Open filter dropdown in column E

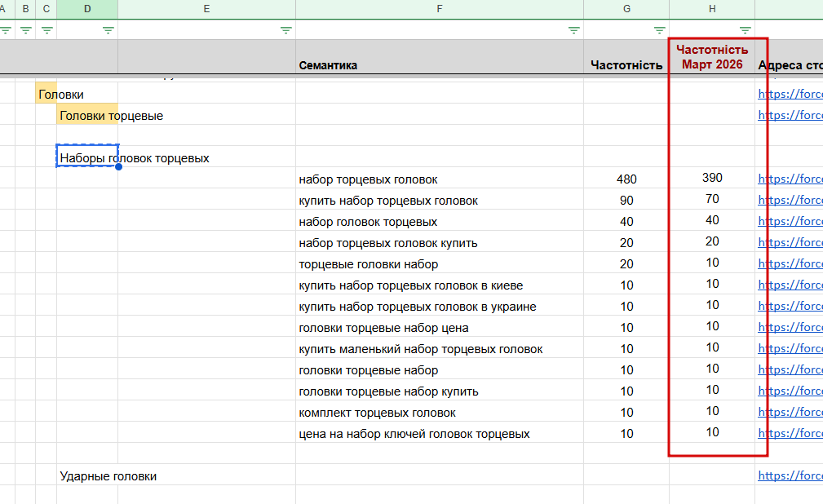click(x=286, y=30)
